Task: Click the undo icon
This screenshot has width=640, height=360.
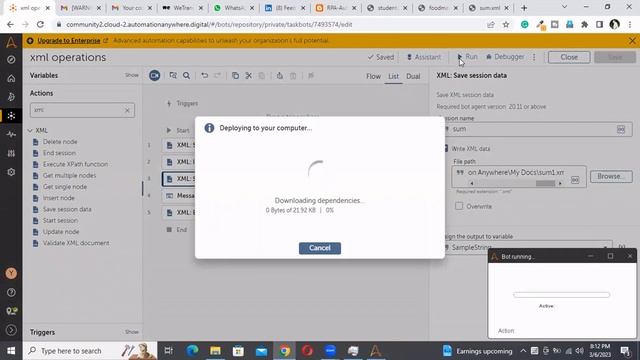Action: [x=204, y=76]
